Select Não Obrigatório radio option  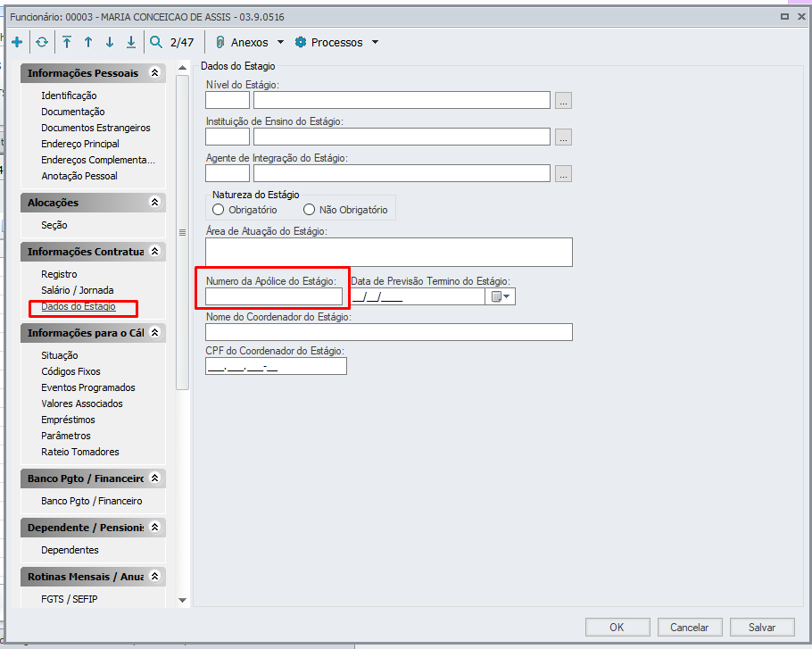coord(309,210)
